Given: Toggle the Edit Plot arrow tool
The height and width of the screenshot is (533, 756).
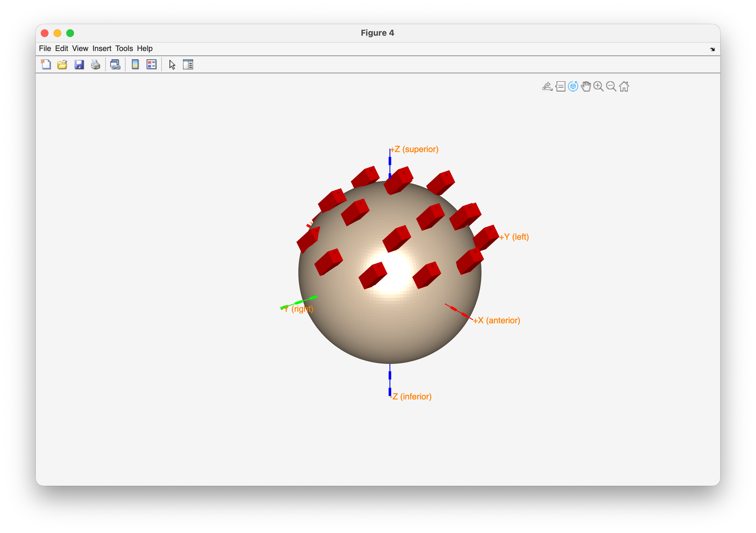Looking at the screenshot, I should coord(172,65).
